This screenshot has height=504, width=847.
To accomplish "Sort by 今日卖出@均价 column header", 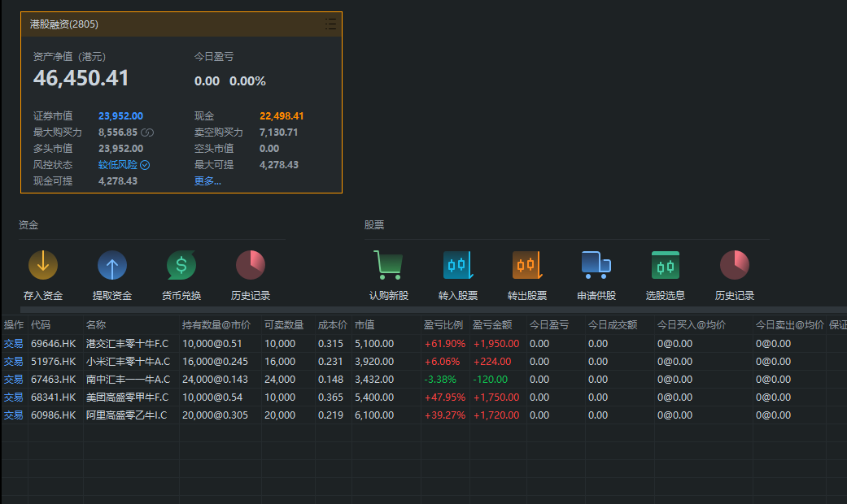I will [x=790, y=325].
